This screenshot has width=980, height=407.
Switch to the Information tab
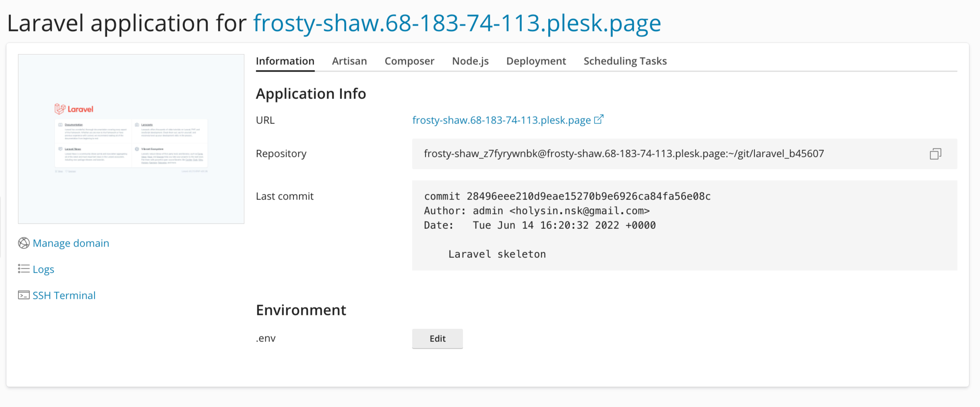285,61
